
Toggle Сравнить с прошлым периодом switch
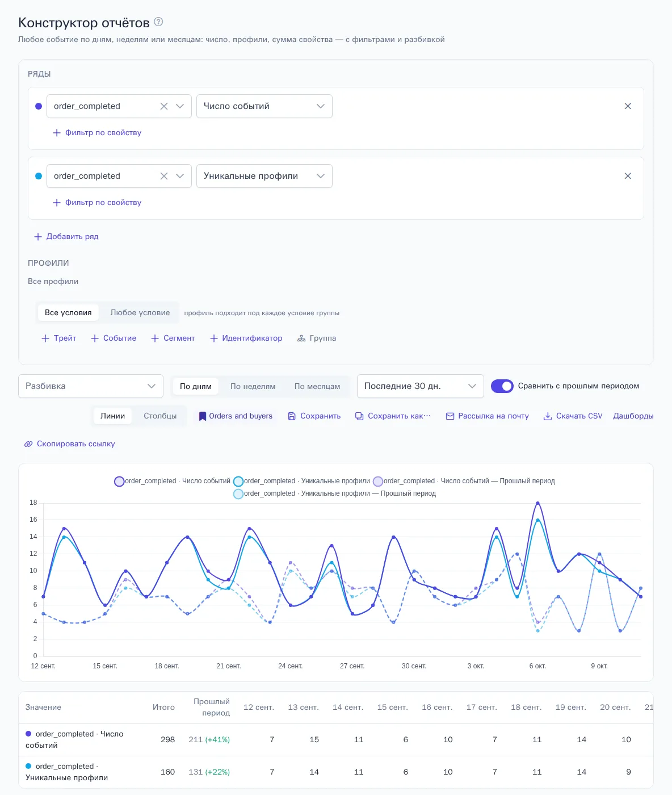[x=502, y=386]
